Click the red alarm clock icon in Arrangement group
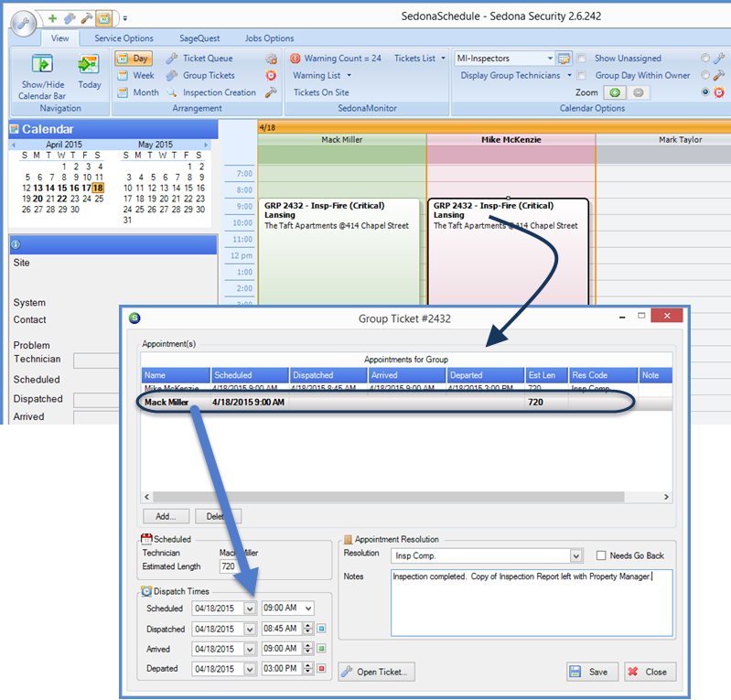 [x=271, y=75]
